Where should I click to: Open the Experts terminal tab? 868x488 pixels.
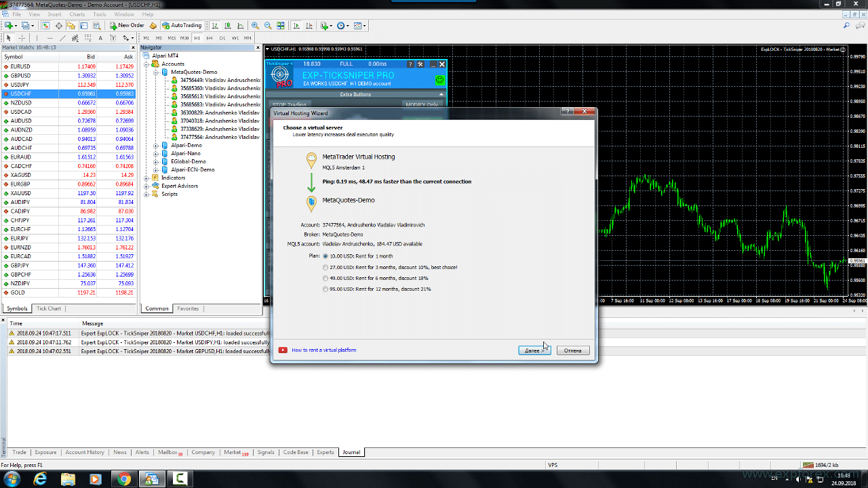click(x=325, y=452)
